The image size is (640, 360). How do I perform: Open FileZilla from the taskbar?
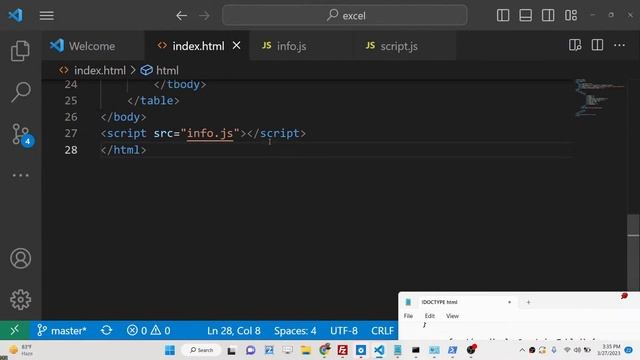342,350
